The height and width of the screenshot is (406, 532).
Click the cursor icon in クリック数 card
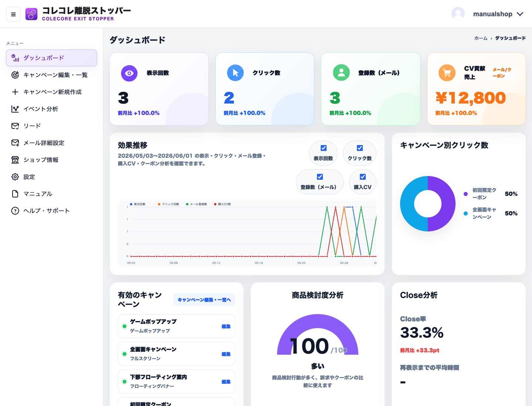pos(235,73)
